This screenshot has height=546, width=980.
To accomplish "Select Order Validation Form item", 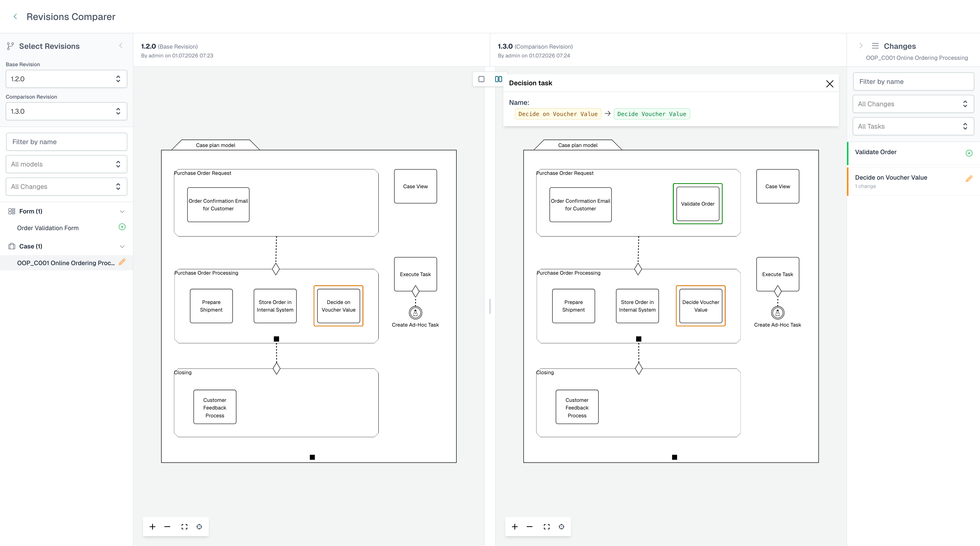I will pos(66,228).
